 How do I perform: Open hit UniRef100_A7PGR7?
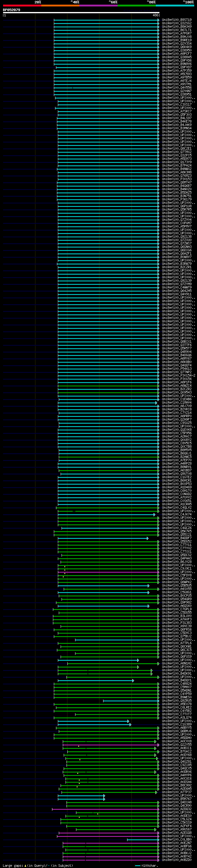tap(177, 33)
